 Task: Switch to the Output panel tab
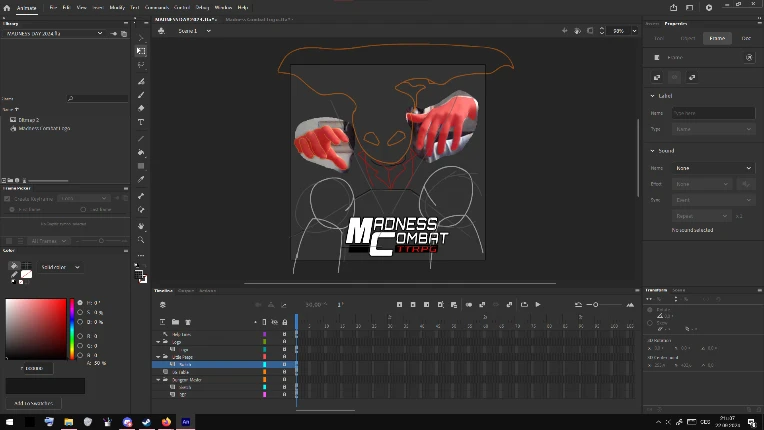(186, 291)
